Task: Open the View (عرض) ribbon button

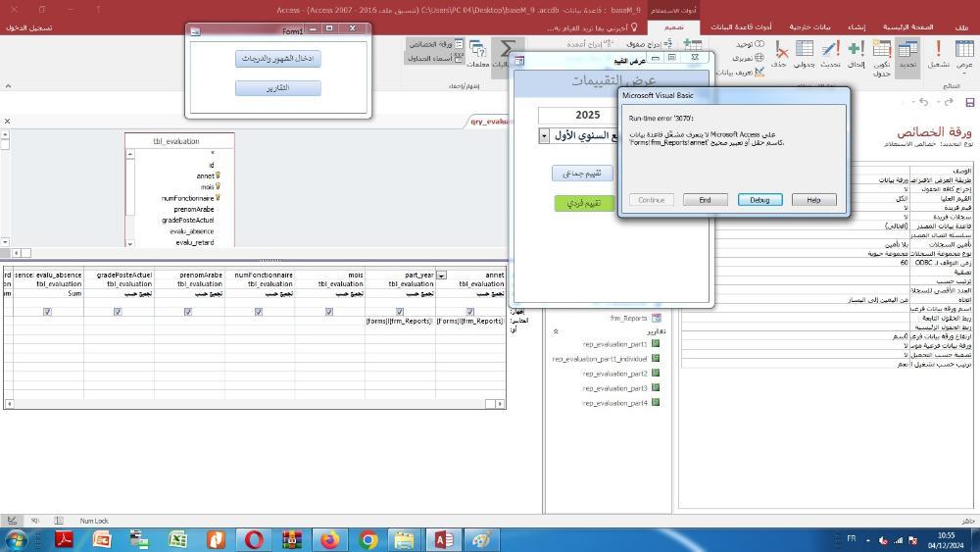Action: (964, 54)
